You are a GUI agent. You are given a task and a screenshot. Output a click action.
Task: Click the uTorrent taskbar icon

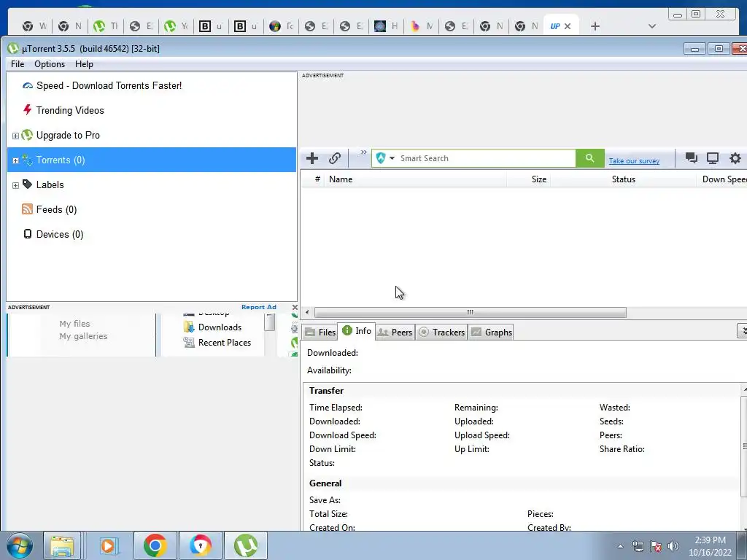click(x=246, y=545)
